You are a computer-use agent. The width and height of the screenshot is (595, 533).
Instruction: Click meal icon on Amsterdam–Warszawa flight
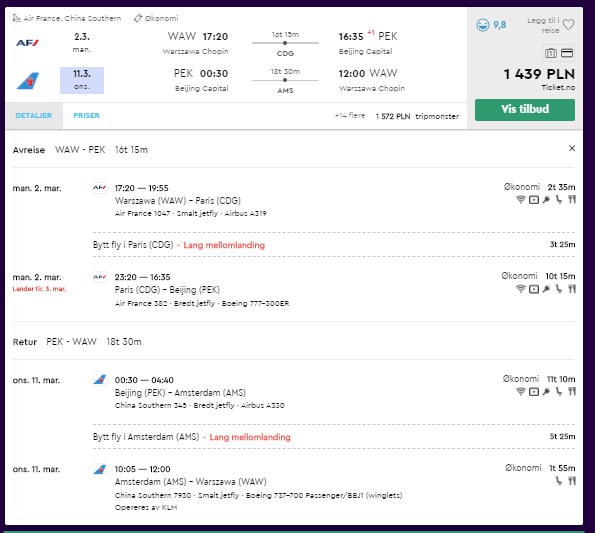tap(572, 481)
